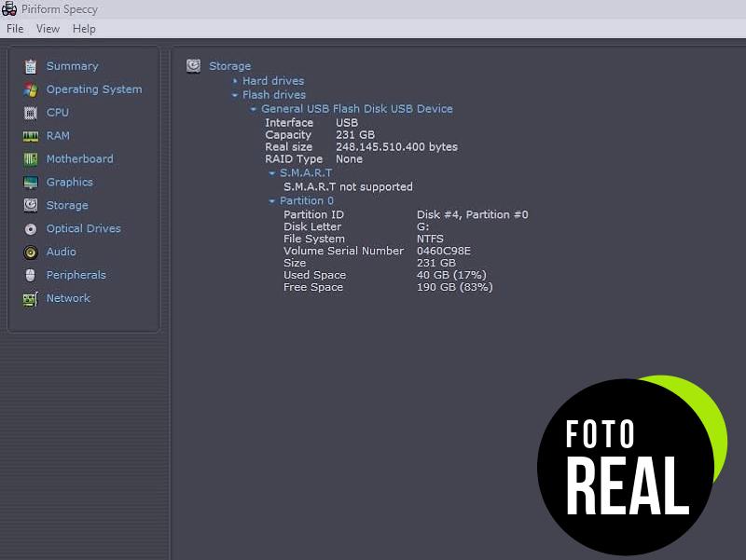
Task: Click the Storage header icon in main panel
Action: [193, 65]
